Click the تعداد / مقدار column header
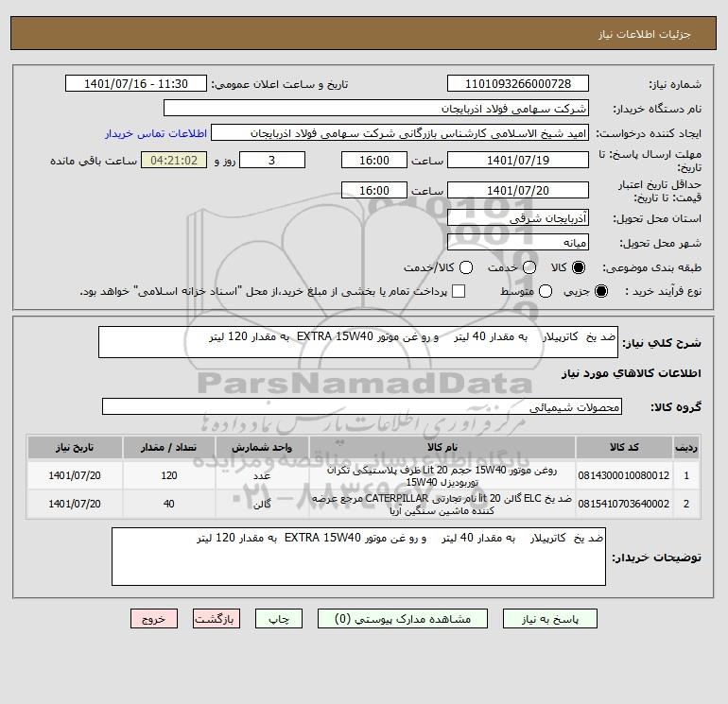Screen dimensions: 728x704 [x=168, y=447]
